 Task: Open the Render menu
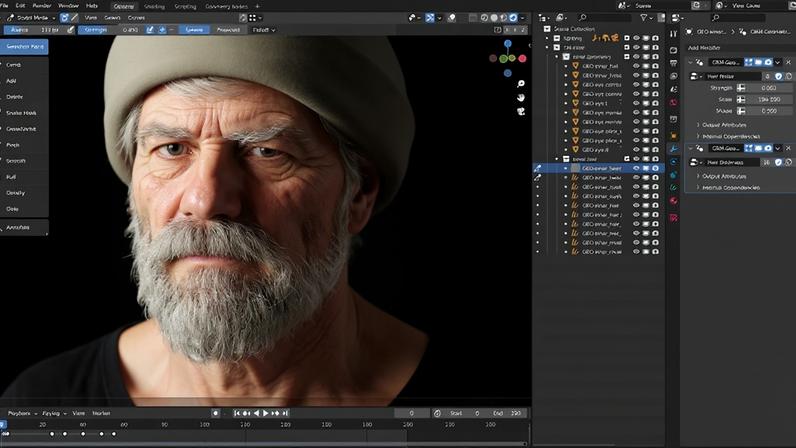(42, 6)
